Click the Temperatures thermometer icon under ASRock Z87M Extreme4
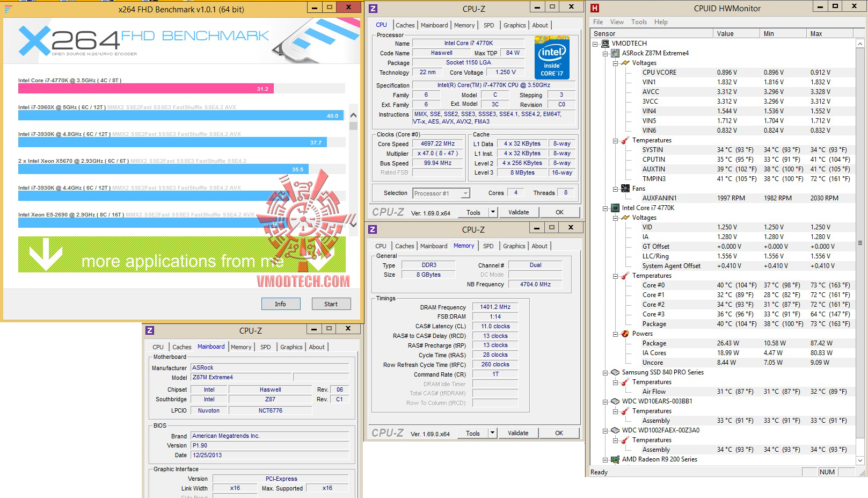Viewport: 868px width, 498px height. (625, 140)
